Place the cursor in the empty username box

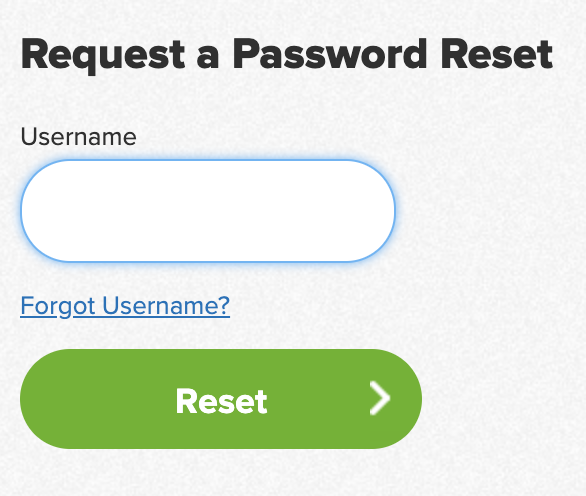(208, 211)
